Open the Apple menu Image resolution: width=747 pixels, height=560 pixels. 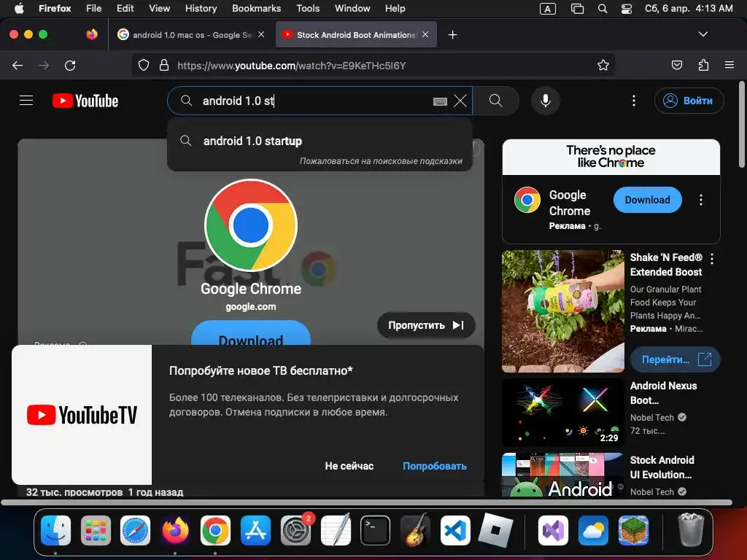(19, 8)
